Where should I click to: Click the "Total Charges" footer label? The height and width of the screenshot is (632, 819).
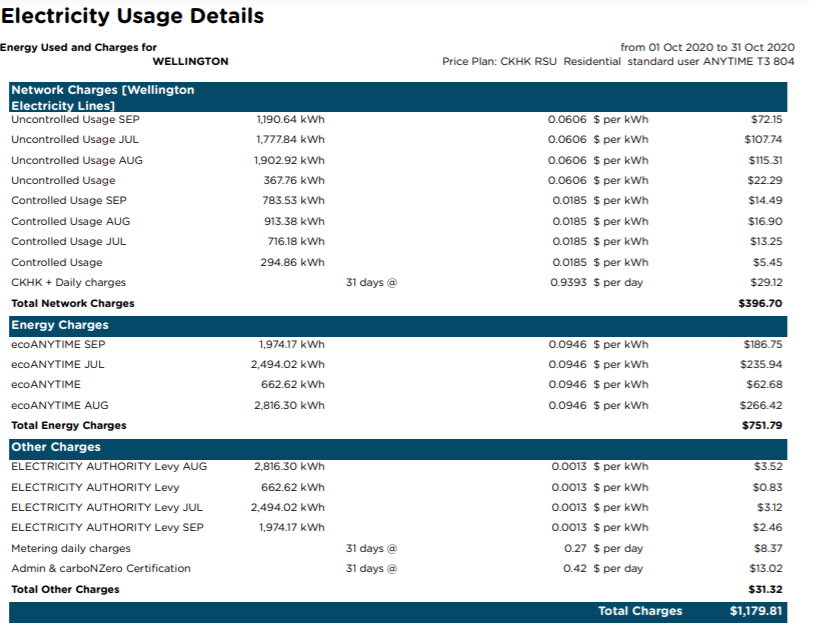pos(640,611)
